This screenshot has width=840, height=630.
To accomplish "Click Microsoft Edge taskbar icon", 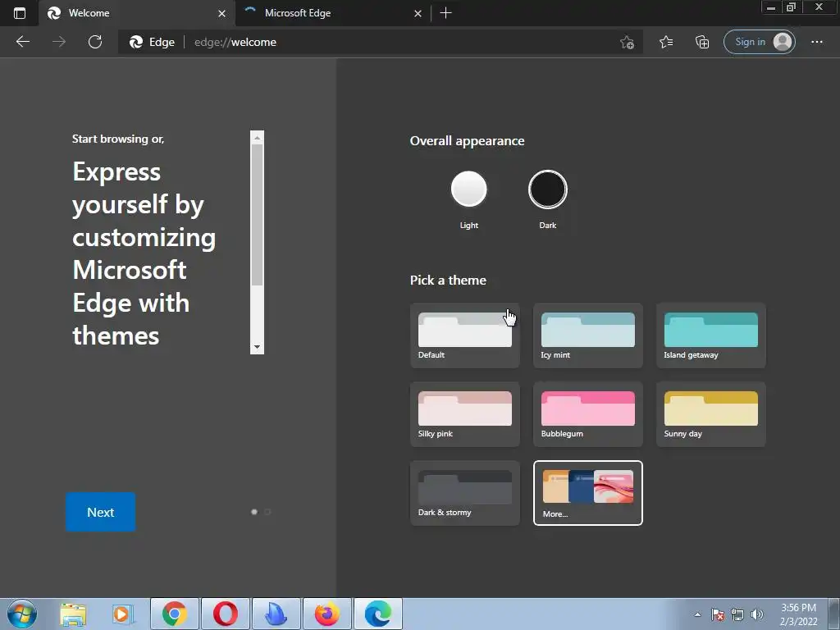I will 378,614.
